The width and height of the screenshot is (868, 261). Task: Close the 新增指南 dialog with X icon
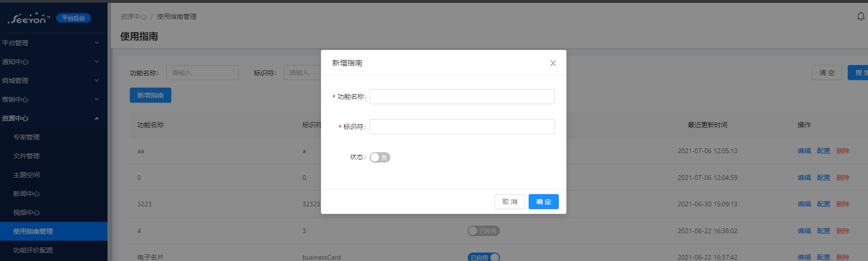(x=553, y=63)
